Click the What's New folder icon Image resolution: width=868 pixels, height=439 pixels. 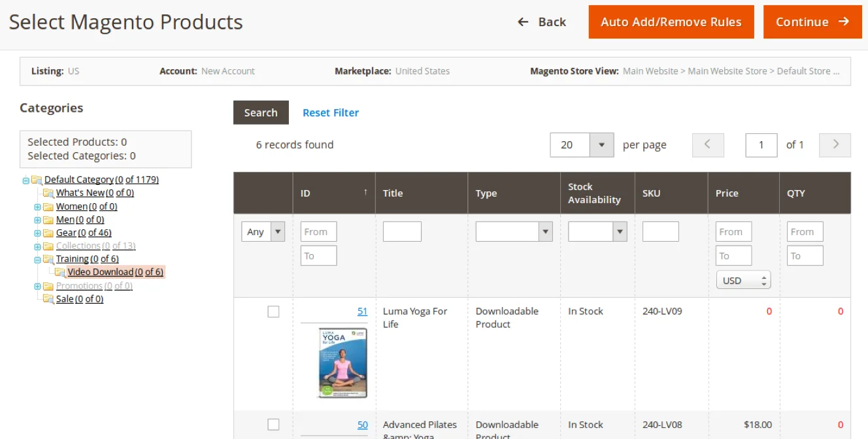click(48, 193)
